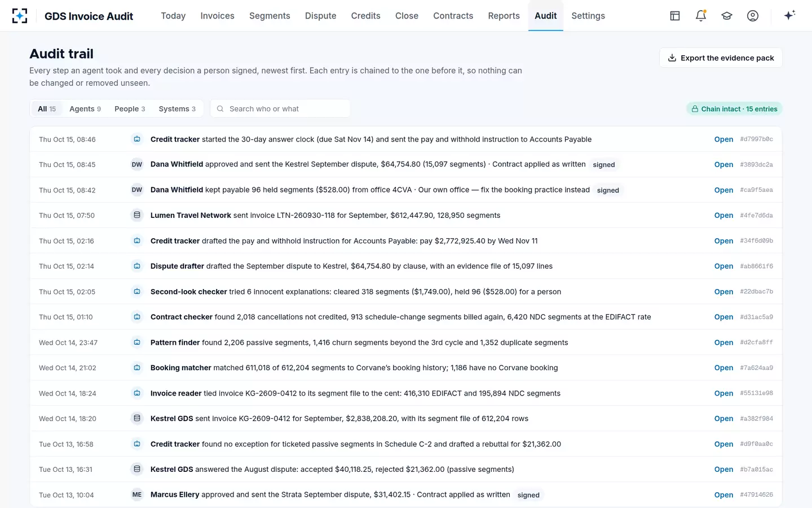Open the notifications bell
Viewport: 812px width, 508px height.
tap(701, 16)
